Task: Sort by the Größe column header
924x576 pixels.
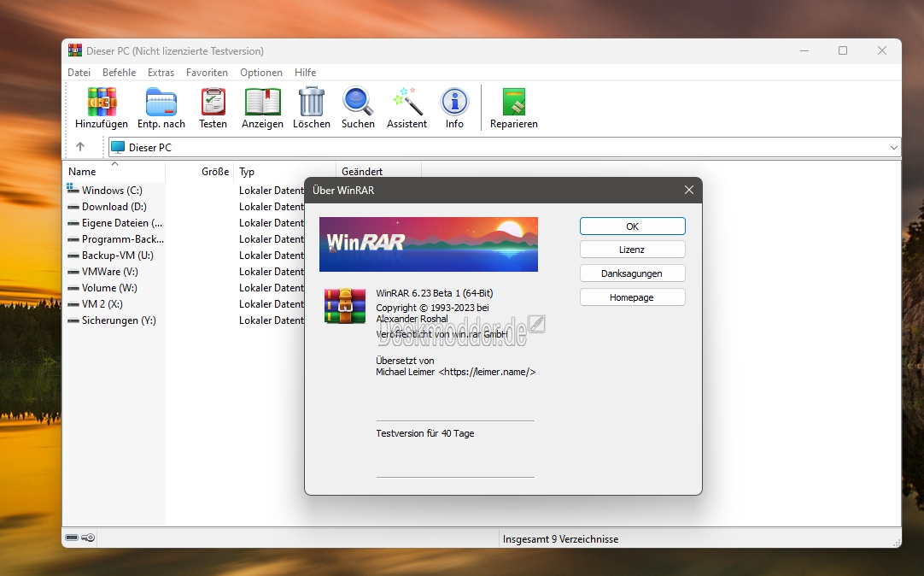Action: coord(200,172)
